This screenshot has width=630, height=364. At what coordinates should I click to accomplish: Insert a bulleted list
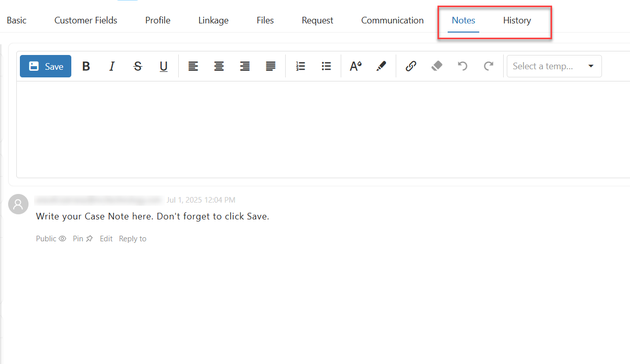tap(326, 66)
